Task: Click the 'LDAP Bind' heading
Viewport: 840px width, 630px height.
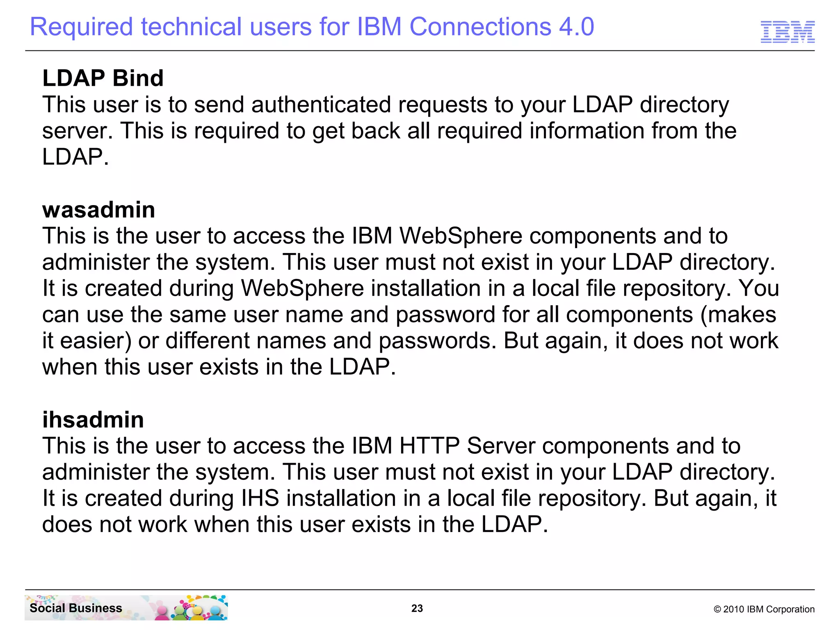Action: [103, 78]
